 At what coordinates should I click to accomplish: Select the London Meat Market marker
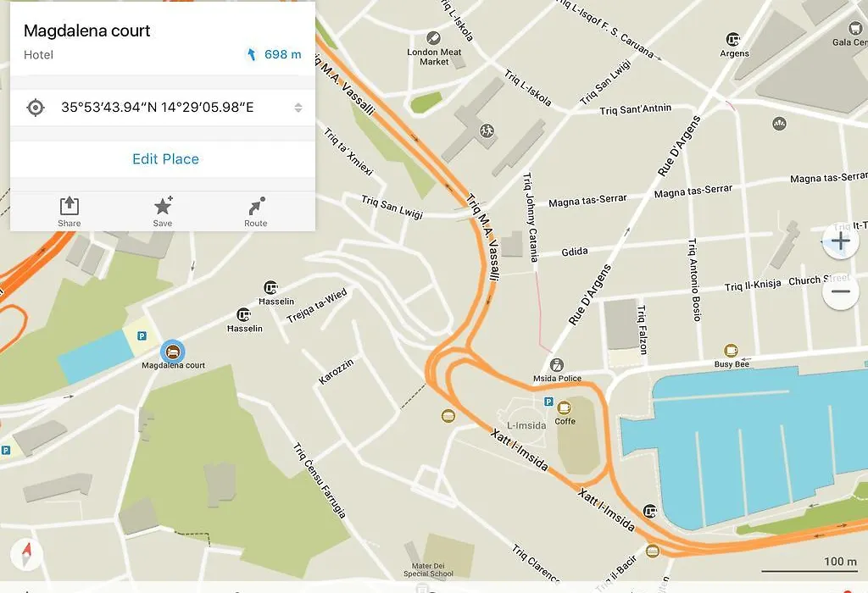coord(433,38)
